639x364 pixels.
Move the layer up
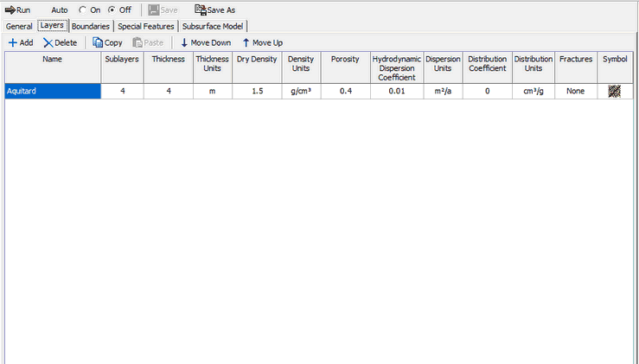[246, 42]
